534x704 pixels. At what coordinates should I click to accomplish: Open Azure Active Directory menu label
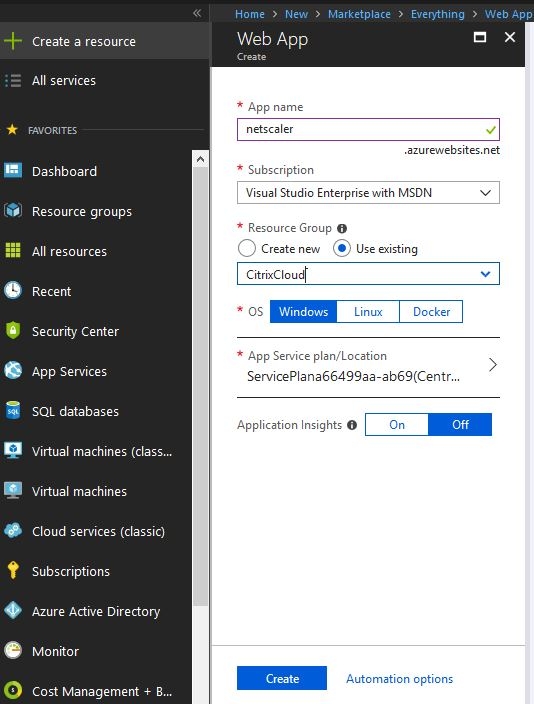point(96,612)
